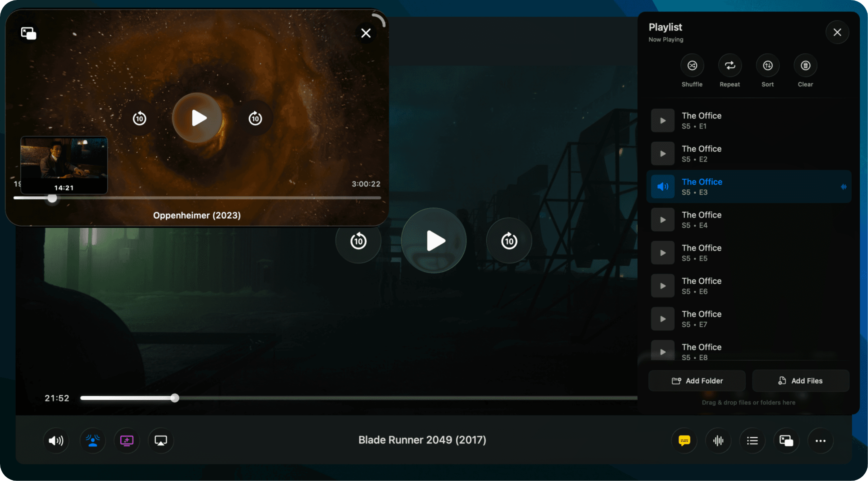Open video enhancement settings
Viewport: 868px width, 481px height.
click(x=127, y=441)
